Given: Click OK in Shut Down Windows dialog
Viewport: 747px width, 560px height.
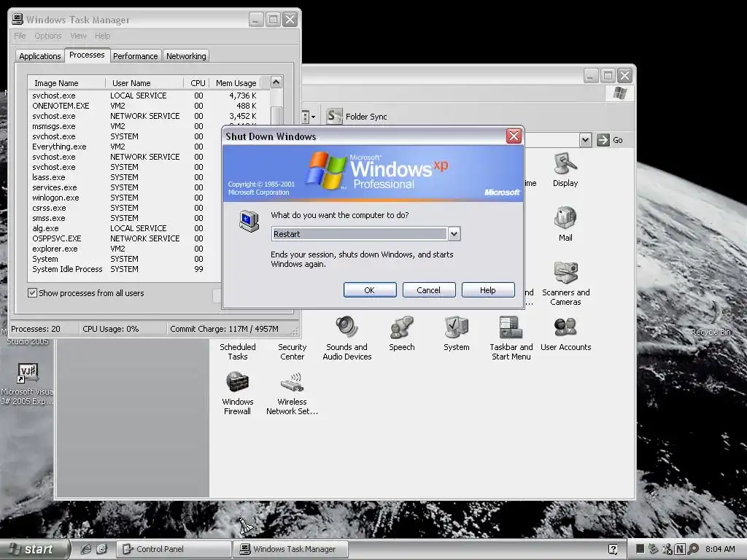Looking at the screenshot, I should pos(370,290).
